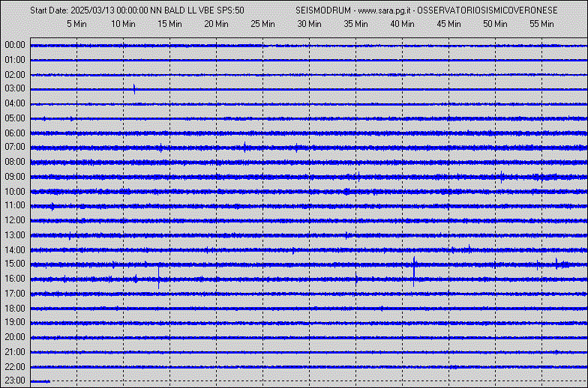The height and width of the screenshot is (388, 588).
Task: Click the 19:00 hour label
Action: 15,322
